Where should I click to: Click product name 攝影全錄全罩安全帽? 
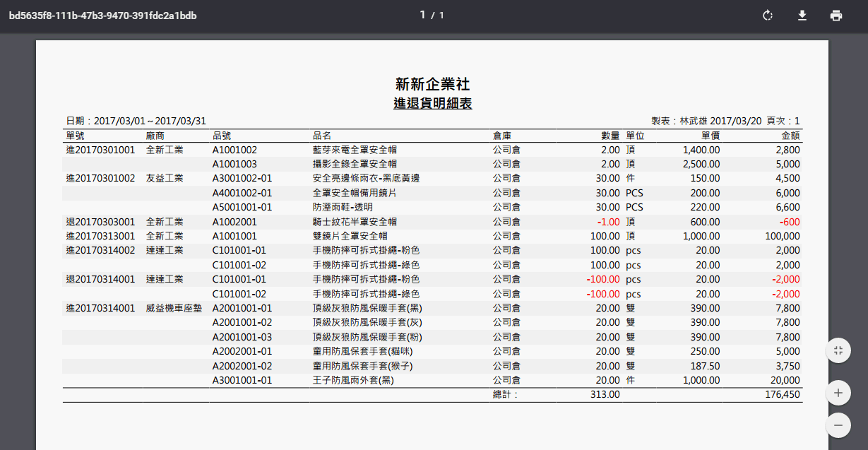click(x=355, y=164)
